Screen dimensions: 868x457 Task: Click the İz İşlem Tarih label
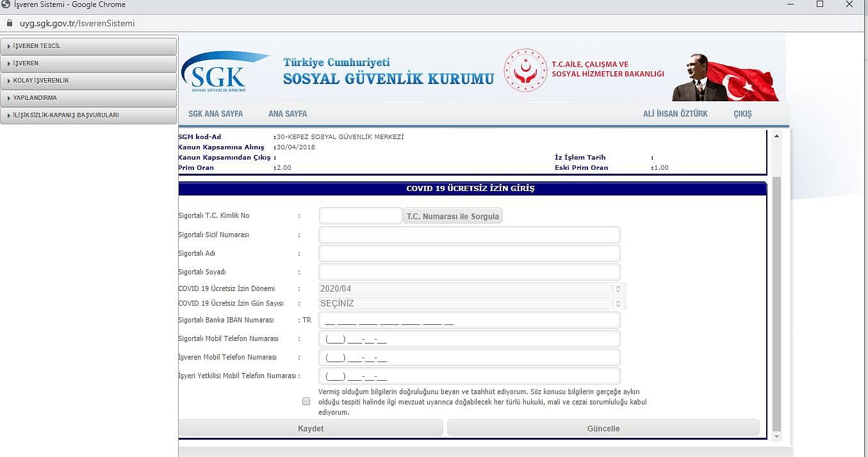(580, 157)
